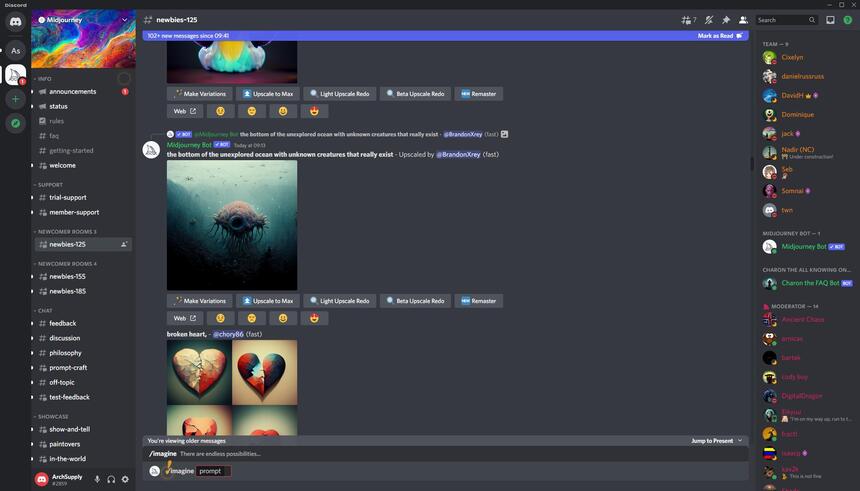Toggle the member list visibility
860x491 pixels.
click(743, 20)
